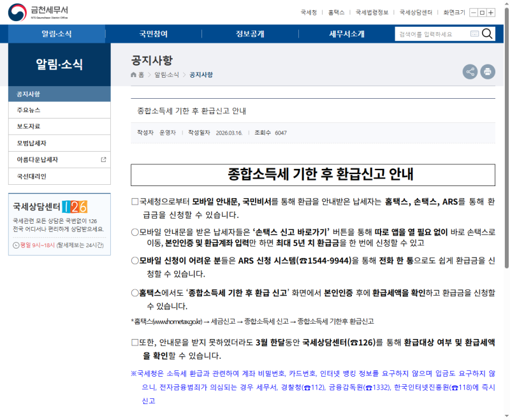
Task: Open the 정보공개 main menu
Action: (x=250, y=34)
